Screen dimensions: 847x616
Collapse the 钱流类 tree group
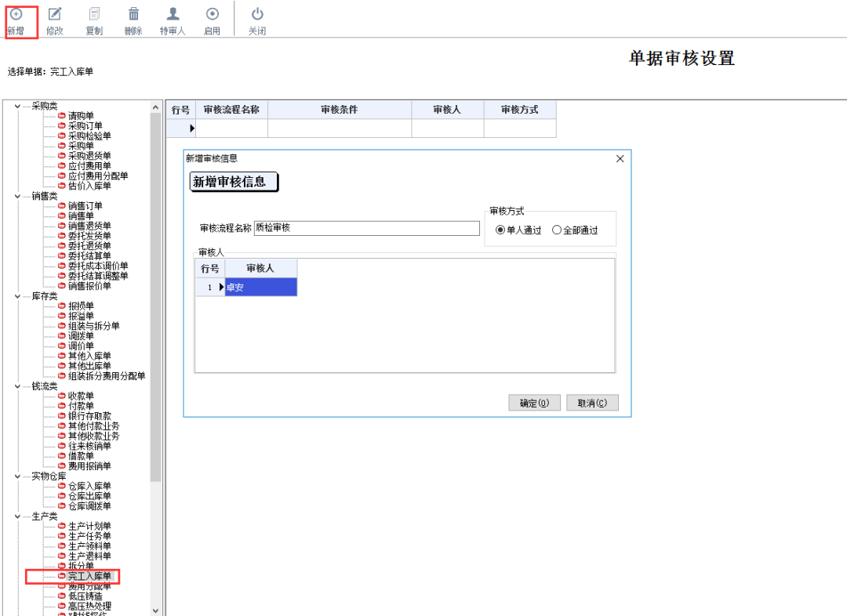pyautogui.click(x=18, y=386)
